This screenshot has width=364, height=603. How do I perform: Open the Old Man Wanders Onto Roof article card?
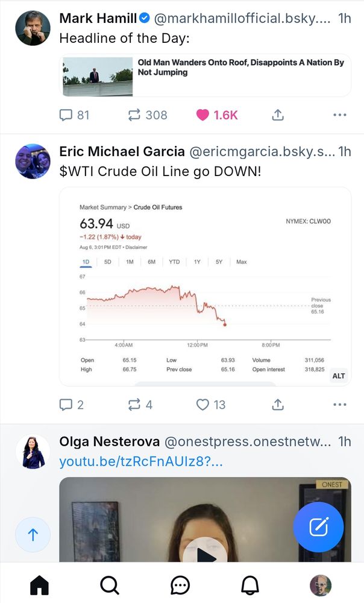[206, 75]
